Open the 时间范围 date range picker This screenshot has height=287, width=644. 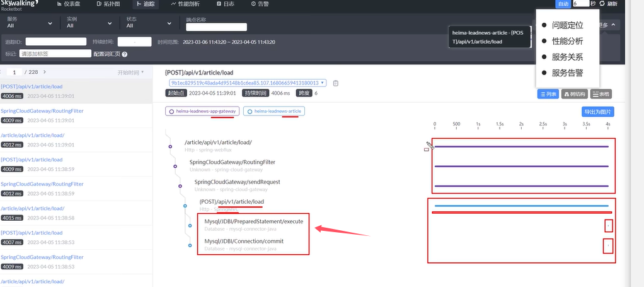pyautogui.click(x=229, y=42)
